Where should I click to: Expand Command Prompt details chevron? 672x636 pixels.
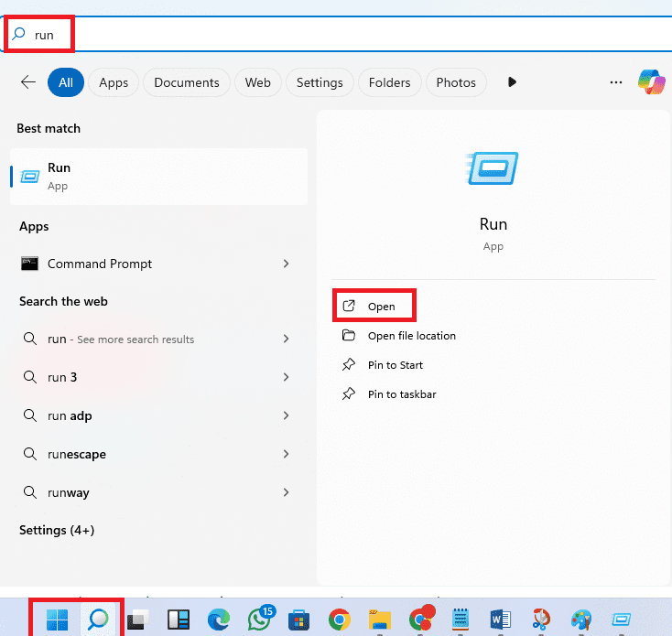[286, 264]
